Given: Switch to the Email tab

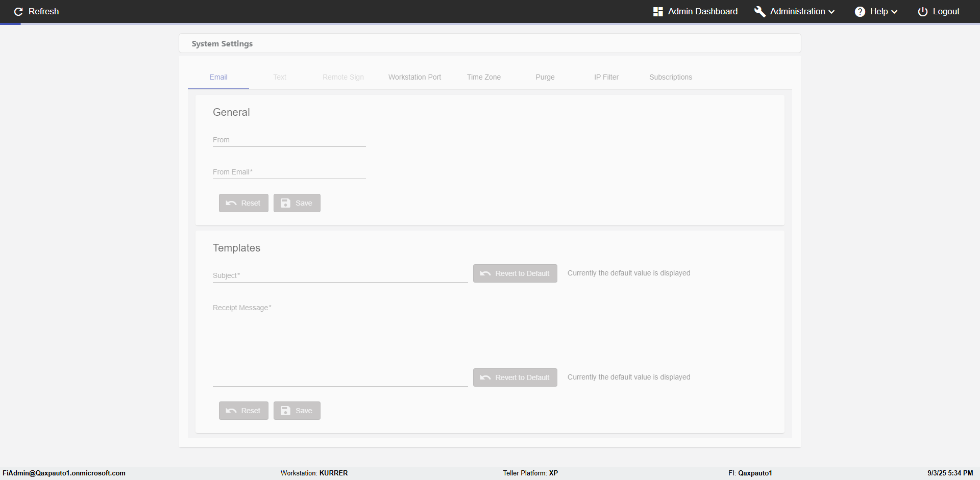Looking at the screenshot, I should tap(218, 77).
